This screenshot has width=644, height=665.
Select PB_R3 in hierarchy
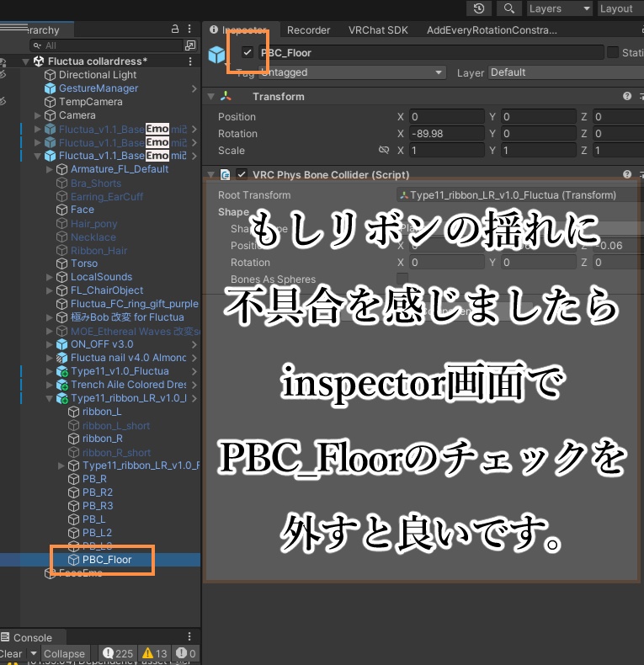tap(98, 506)
